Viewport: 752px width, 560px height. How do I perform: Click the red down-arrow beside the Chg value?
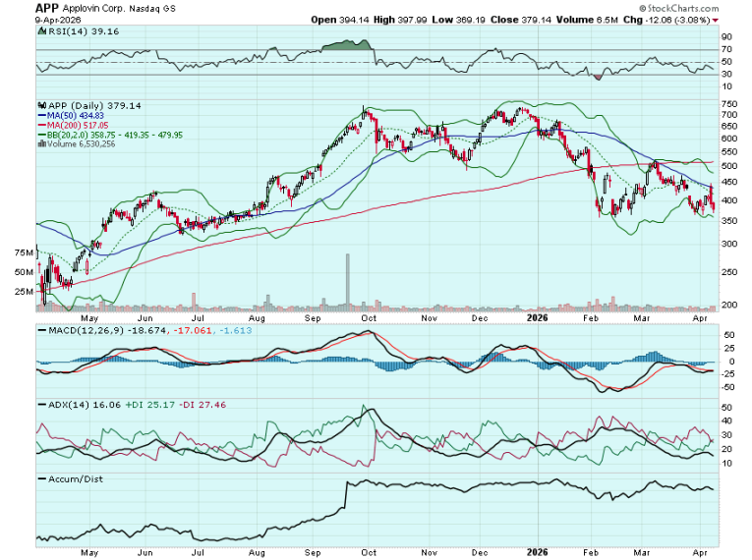715,19
